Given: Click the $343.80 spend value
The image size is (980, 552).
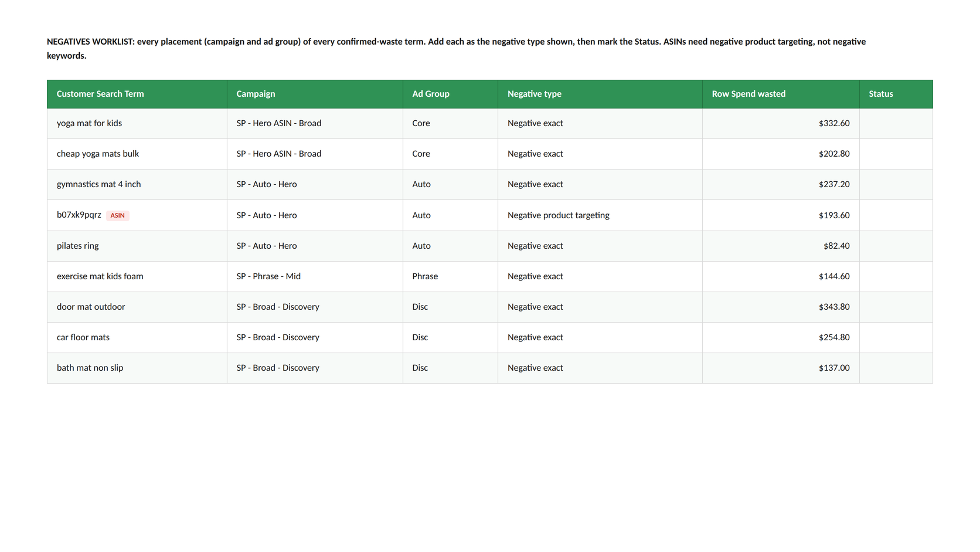Looking at the screenshot, I should [x=834, y=307].
